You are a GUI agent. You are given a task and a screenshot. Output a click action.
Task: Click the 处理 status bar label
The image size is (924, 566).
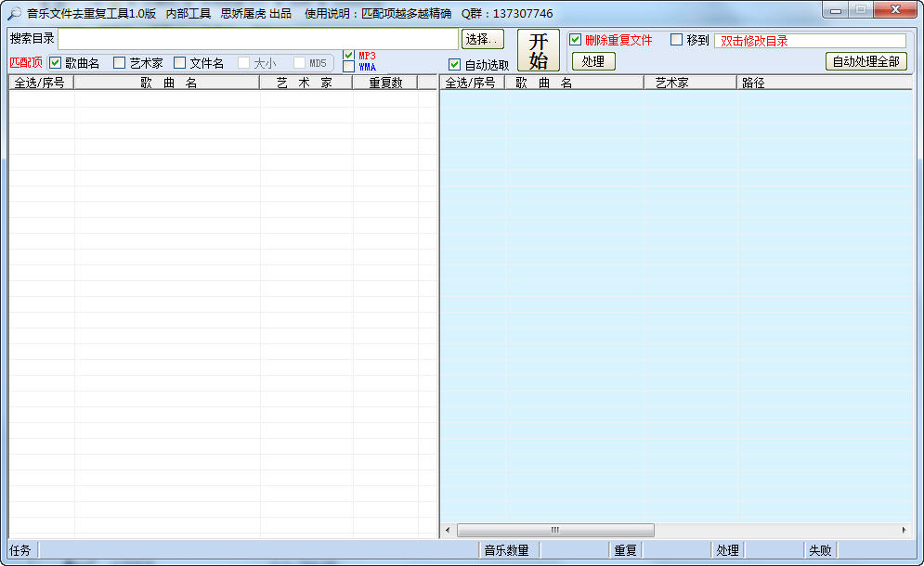728,550
